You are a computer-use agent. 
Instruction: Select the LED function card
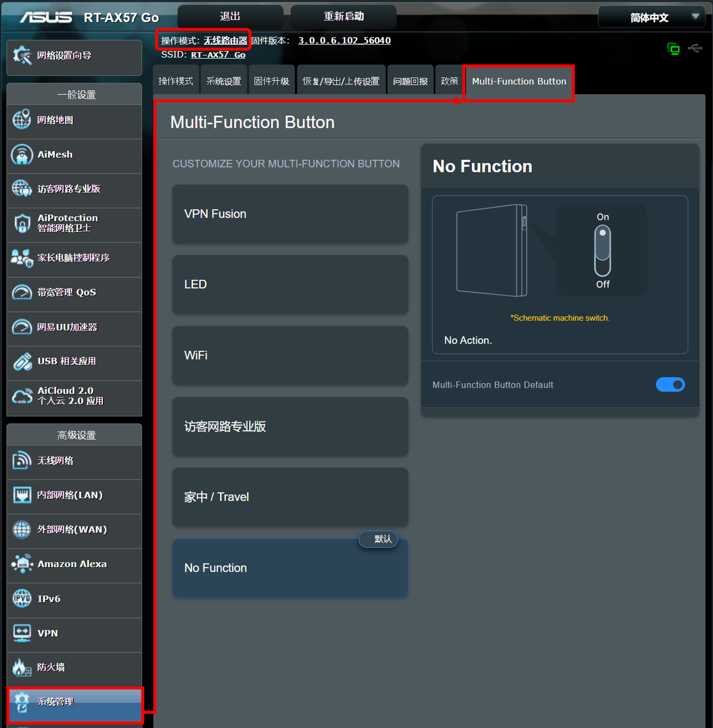point(290,284)
